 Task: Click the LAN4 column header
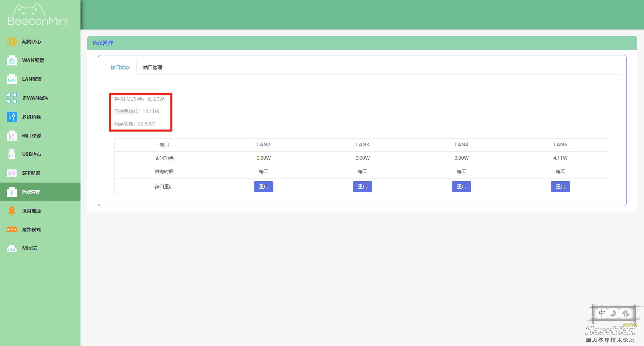[x=462, y=145]
